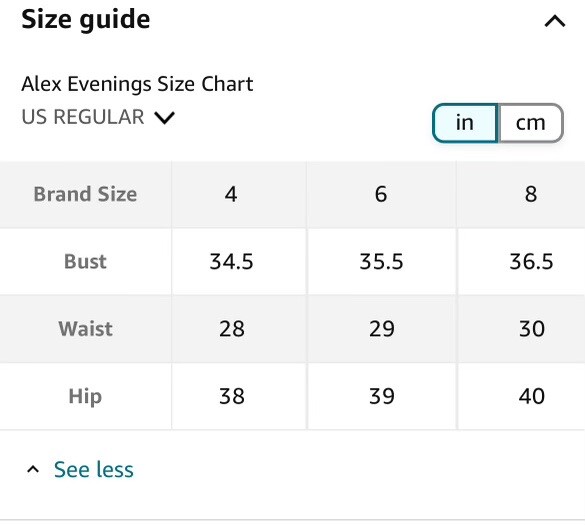585x525 pixels.
Task: Click the caret icon beside See less
Action: (x=33, y=469)
